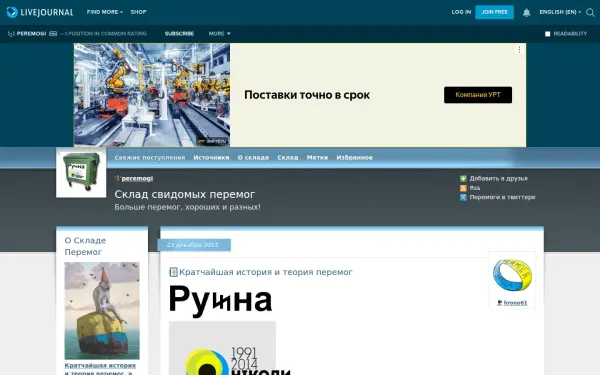600x375 pixels.
Task: Click the position in common rating text
Action: point(104,34)
